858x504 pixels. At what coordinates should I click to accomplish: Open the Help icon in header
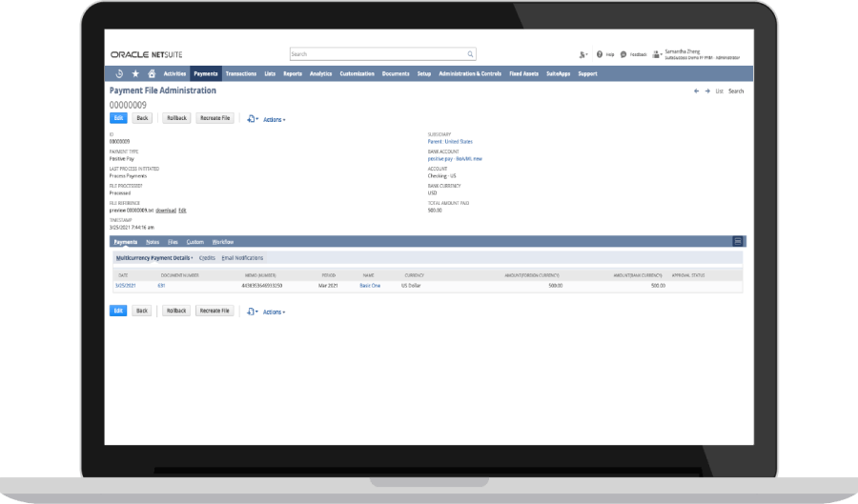[x=600, y=54]
